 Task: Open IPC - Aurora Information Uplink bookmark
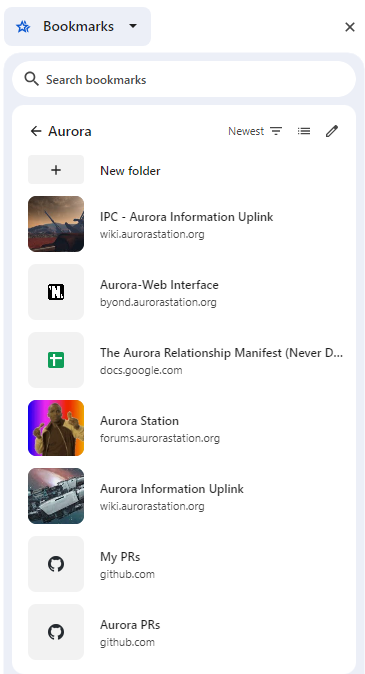[x=186, y=224]
